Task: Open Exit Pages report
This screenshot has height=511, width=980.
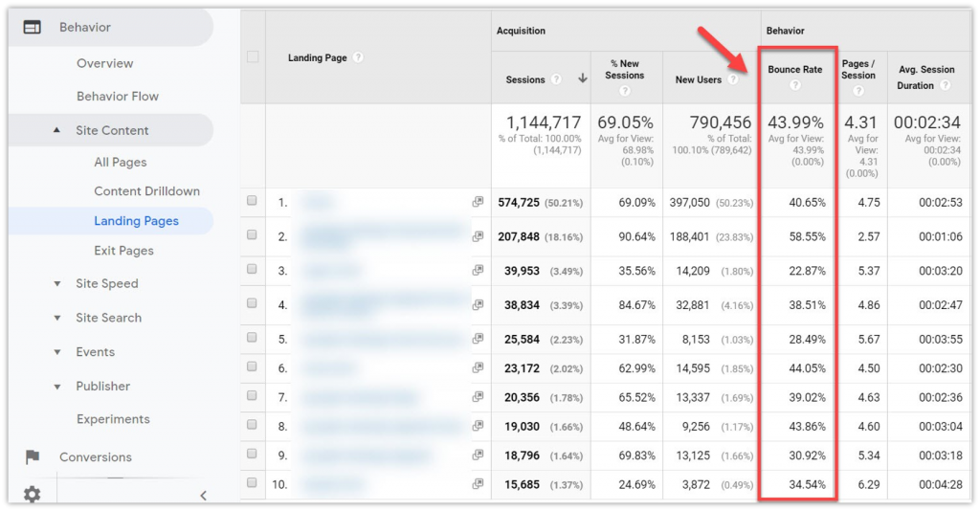Action: (x=123, y=251)
